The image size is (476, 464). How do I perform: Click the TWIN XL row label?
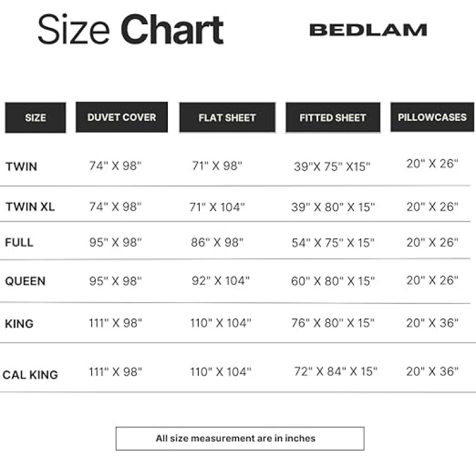pyautogui.click(x=30, y=206)
